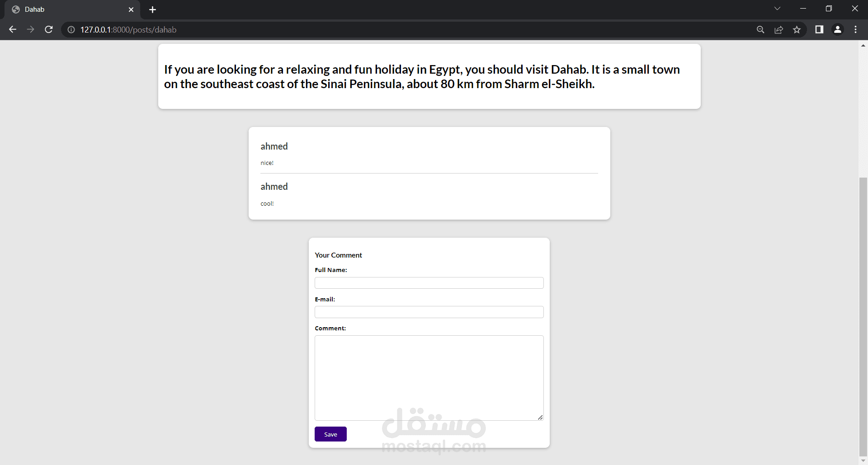Toggle the browser side panel

click(x=819, y=30)
